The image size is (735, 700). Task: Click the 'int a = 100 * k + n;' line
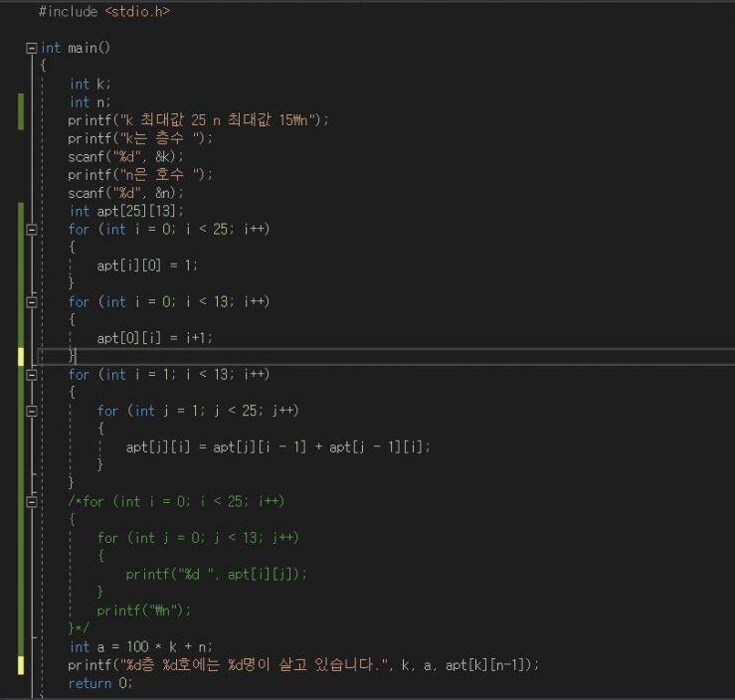[140, 647]
